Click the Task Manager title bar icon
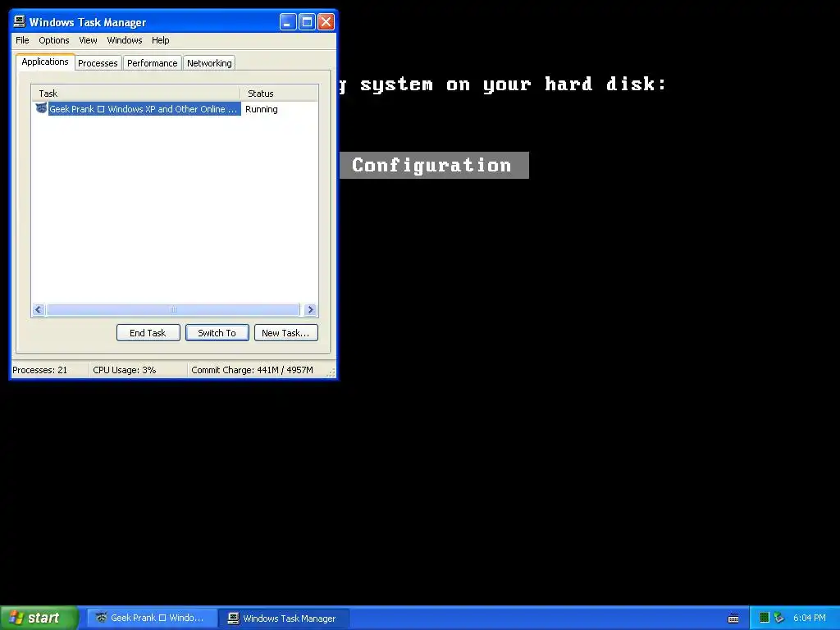 20,21
